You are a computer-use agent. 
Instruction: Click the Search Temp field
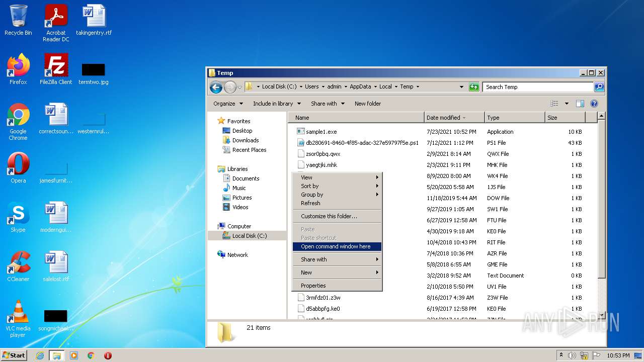click(538, 87)
